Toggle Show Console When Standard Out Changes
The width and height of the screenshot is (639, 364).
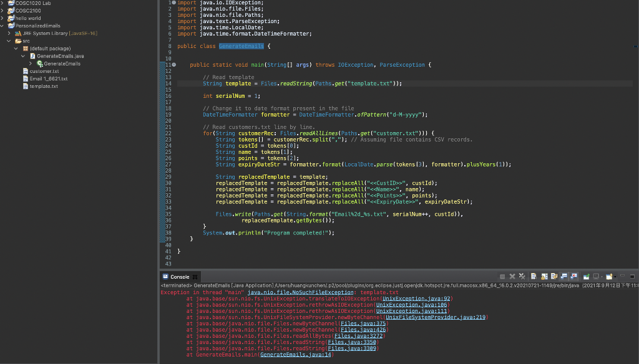(563, 276)
